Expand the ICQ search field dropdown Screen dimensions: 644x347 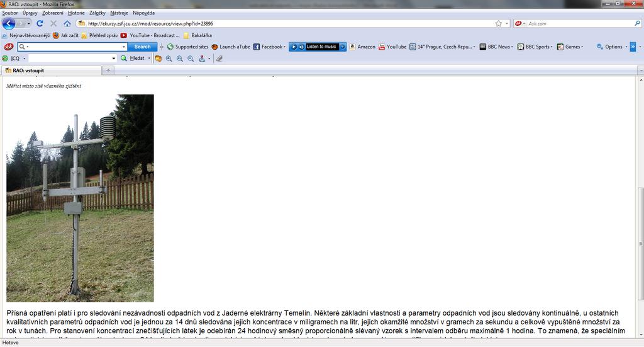(114, 59)
